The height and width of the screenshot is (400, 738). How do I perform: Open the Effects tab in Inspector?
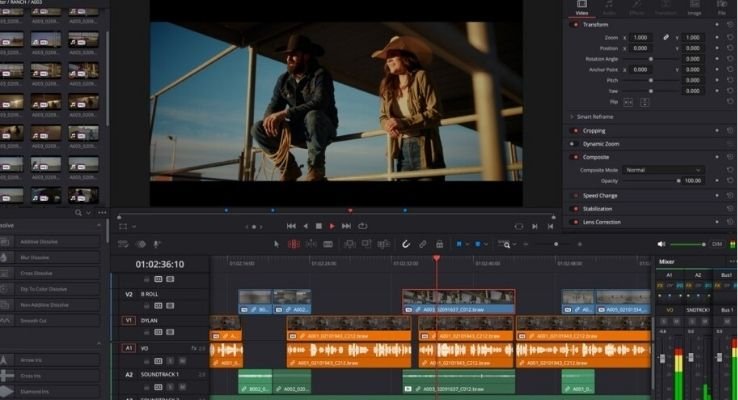click(x=637, y=7)
